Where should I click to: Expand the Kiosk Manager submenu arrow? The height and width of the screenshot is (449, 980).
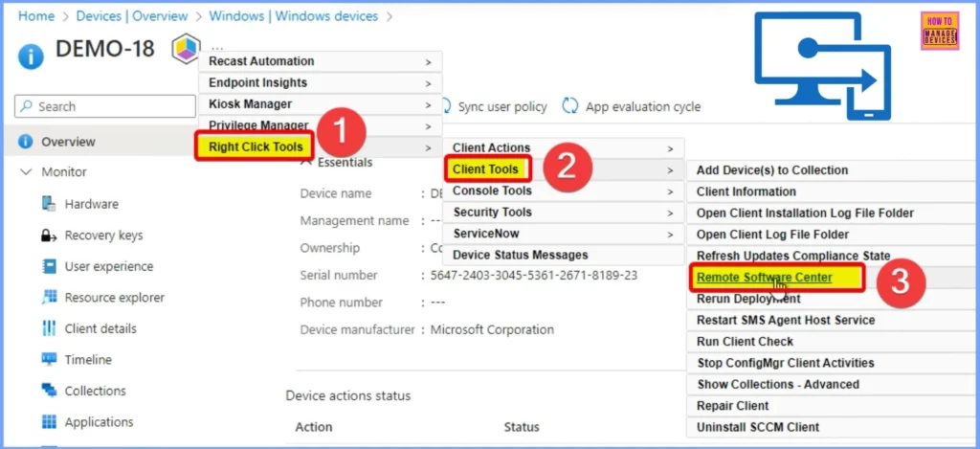(428, 104)
